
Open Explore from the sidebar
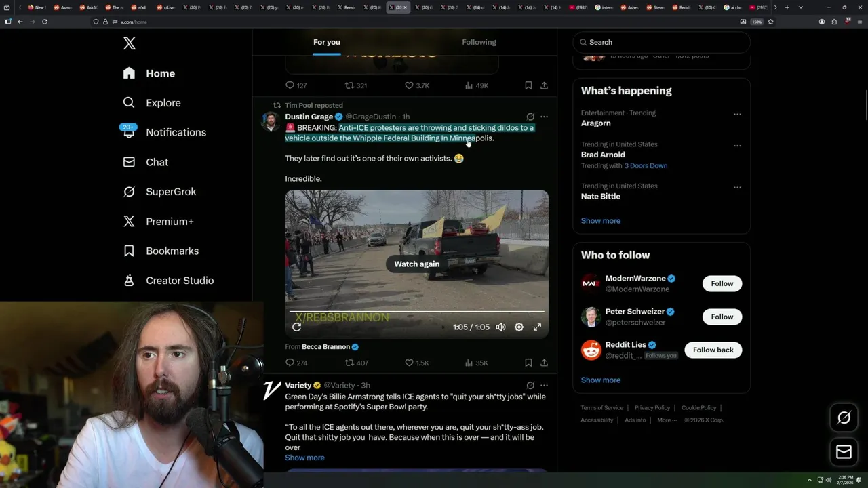pos(152,103)
